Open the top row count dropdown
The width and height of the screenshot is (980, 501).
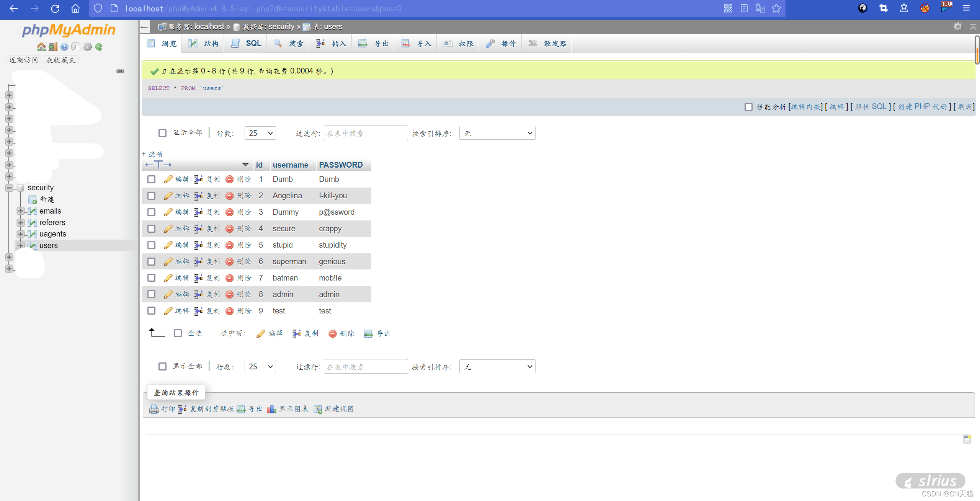(260, 133)
